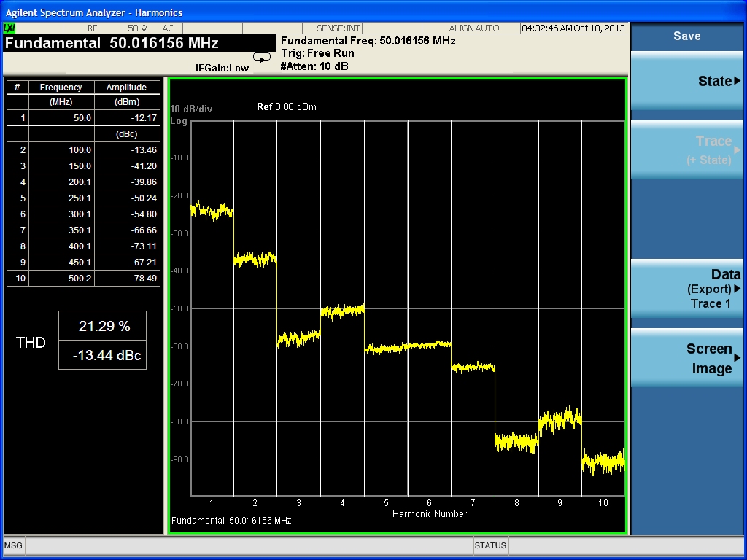This screenshot has height=560, width=747.
Task: Expand the State submenu arrow
Action: tap(738, 81)
